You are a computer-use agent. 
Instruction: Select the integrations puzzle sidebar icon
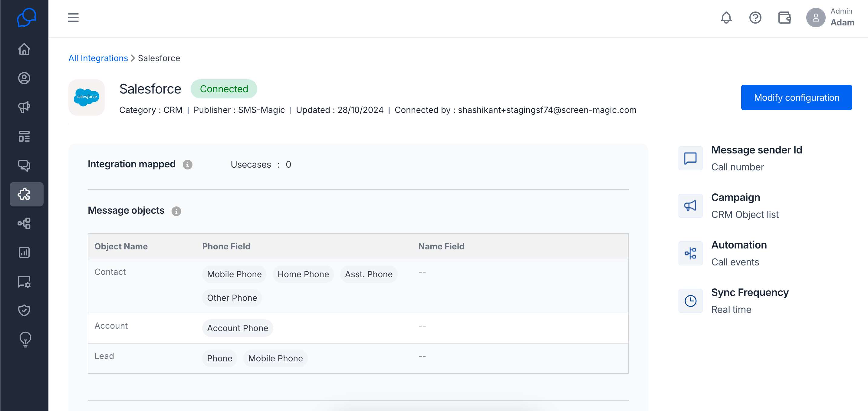26,194
